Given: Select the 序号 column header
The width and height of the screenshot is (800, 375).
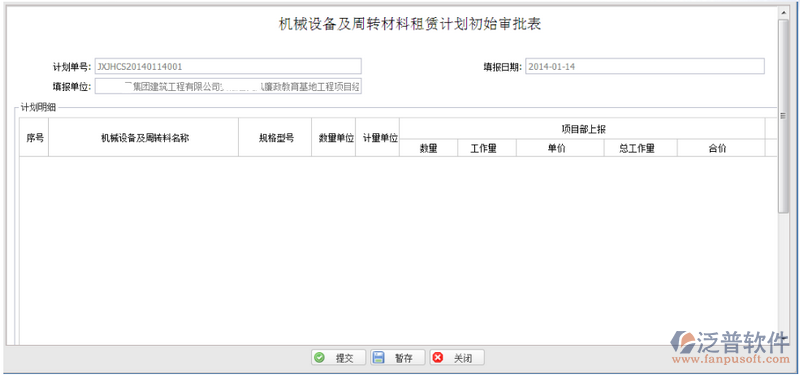Looking at the screenshot, I should pos(34,138).
